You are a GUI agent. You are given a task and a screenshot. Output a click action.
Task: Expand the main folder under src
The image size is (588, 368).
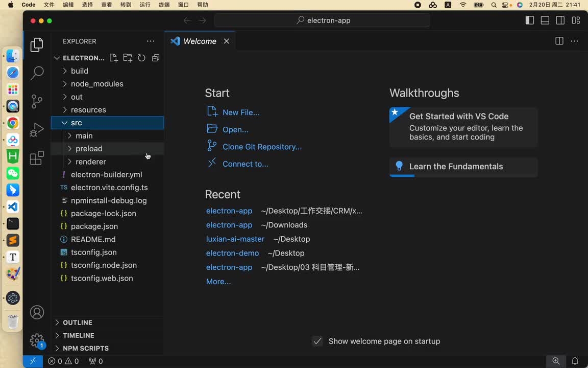click(107, 135)
